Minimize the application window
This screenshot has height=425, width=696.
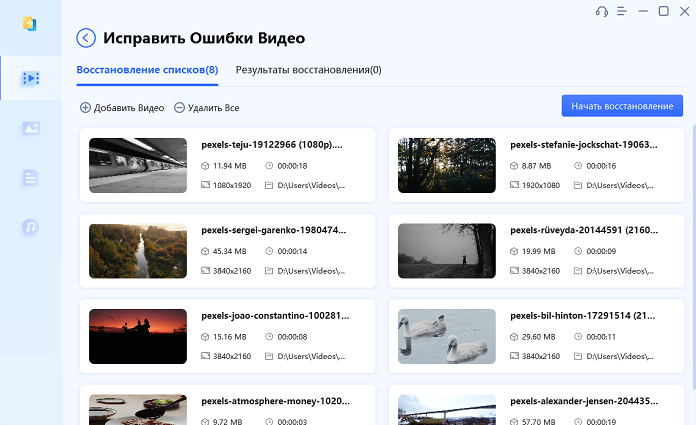(x=643, y=12)
